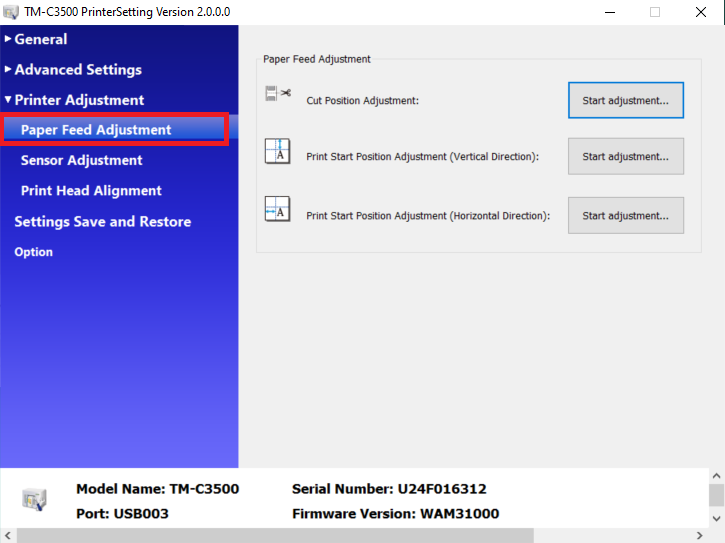The height and width of the screenshot is (543, 725).
Task: Click the horizontal print start position icon
Action: click(x=277, y=209)
